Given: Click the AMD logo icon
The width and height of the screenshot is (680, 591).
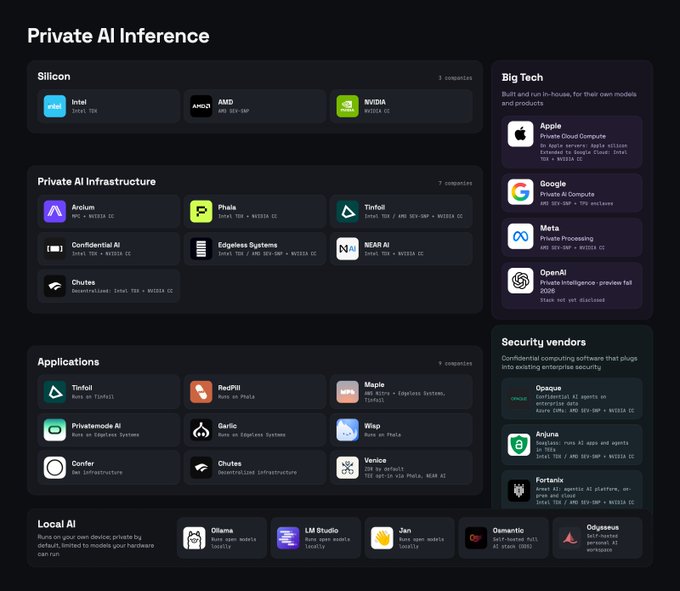Looking at the screenshot, I should click(x=201, y=106).
